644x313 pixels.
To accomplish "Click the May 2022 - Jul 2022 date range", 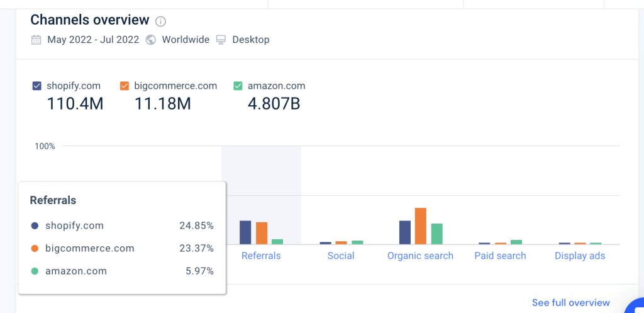I will [x=93, y=40].
